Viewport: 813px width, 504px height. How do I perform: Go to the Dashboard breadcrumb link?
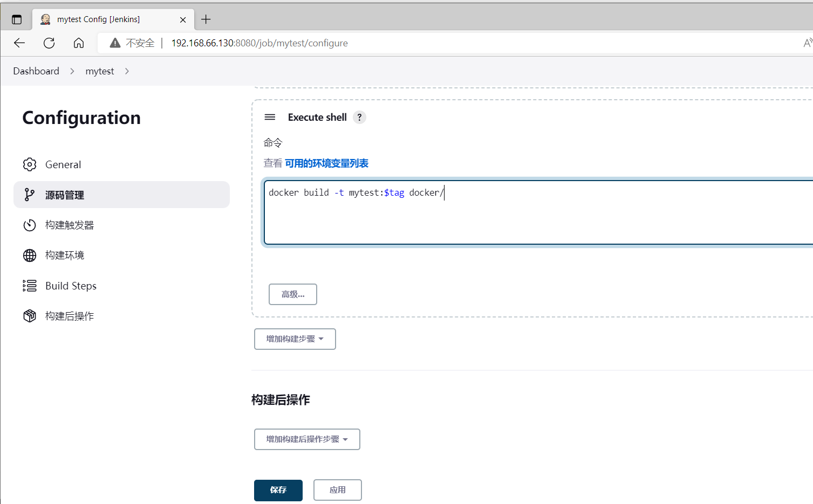tap(36, 71)
